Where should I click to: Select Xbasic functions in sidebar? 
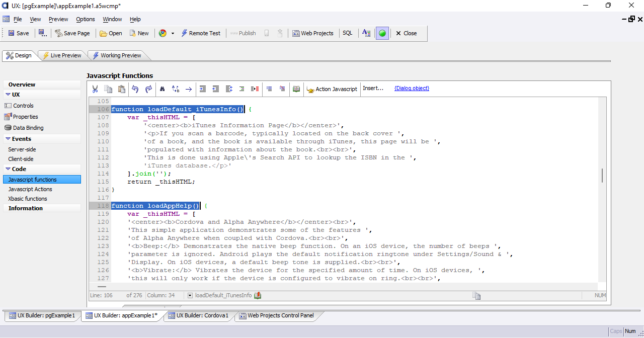pyautogui.click(x=28, y=199)
